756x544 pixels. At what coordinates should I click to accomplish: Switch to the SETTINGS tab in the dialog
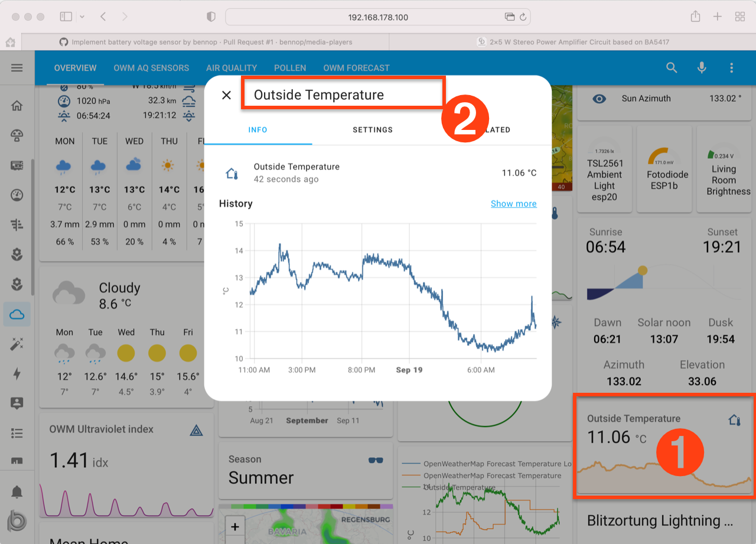pos(373,129)
